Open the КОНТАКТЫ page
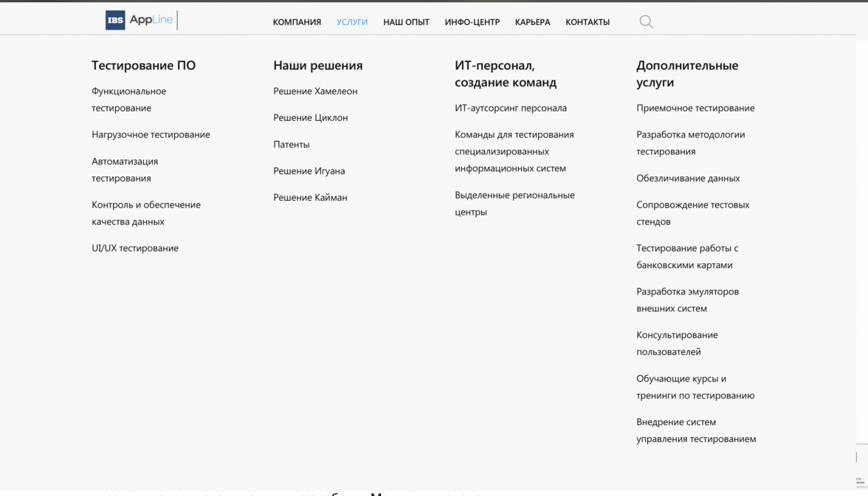868x496 pixels. pos(588,22)
